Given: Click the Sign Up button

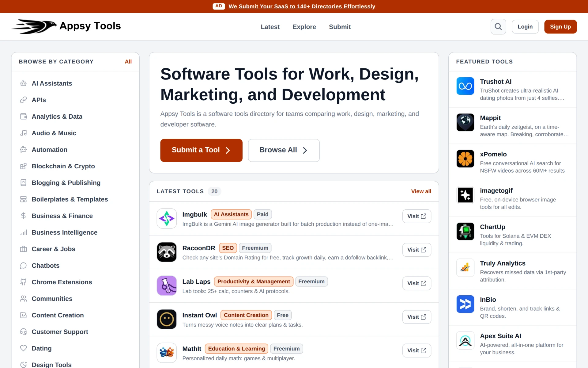Looking at the screenshot, I should [x=560, y=27].
